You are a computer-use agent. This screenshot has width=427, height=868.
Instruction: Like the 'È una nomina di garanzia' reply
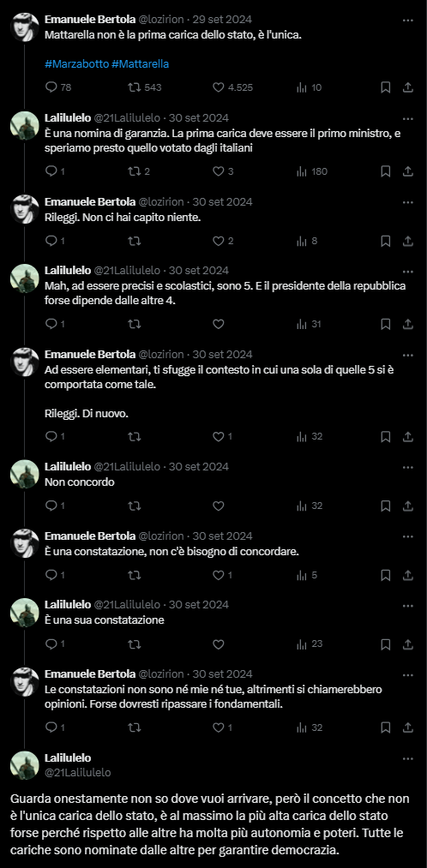point(219,171)
